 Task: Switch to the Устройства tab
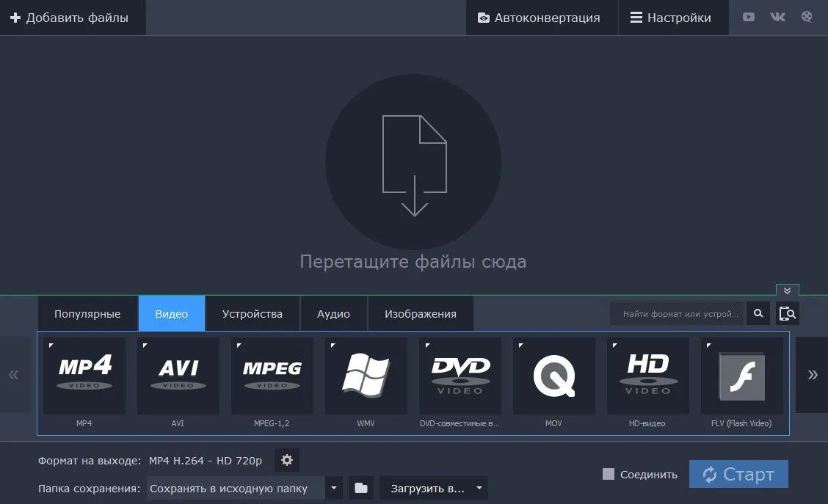click(253, 314)
